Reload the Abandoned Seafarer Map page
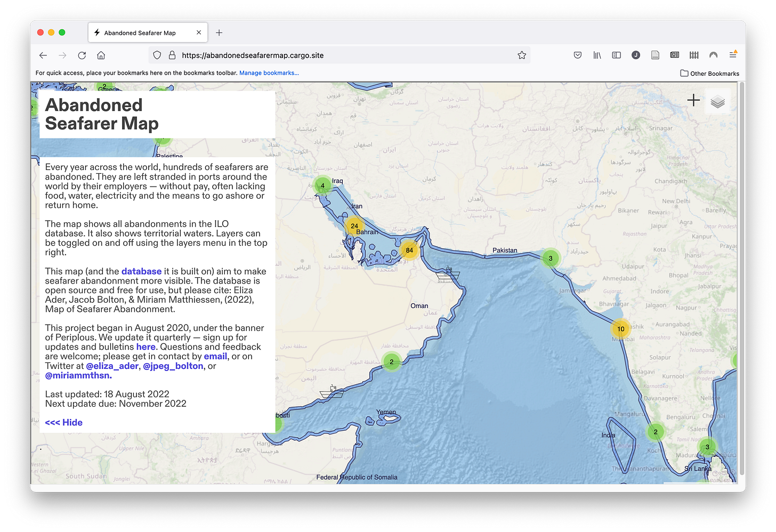 pyautogui.click(x=82, y=55)
